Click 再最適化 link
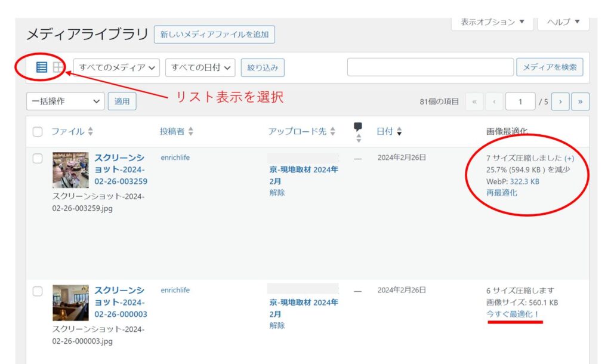The width and height of the screenshot is (611, 364). (501, 193)
